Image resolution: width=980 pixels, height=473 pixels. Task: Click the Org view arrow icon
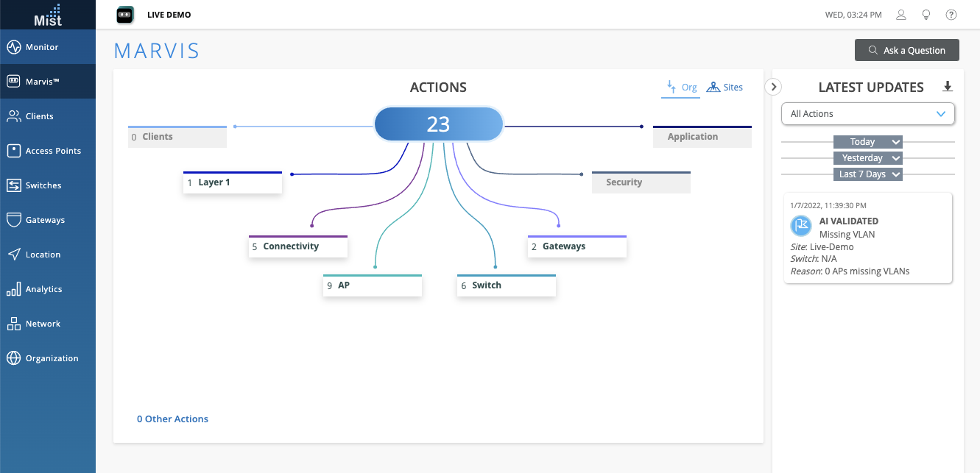(x=671, y=87)
